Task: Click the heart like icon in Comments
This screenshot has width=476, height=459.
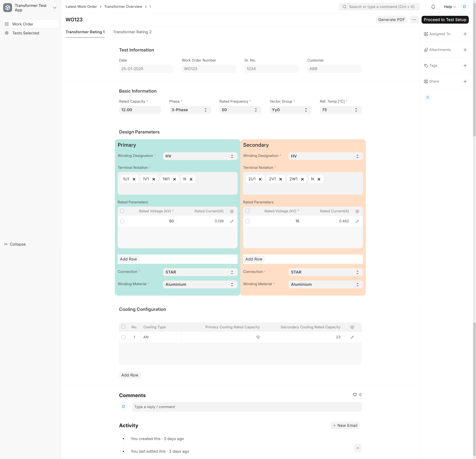Action: pyautogui.click(x=355, y=395)
